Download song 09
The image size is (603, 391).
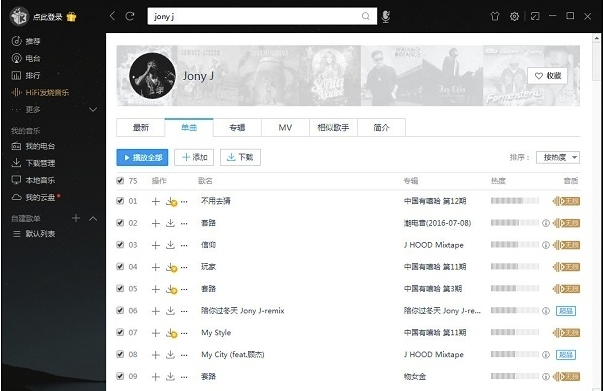[170, 376]
